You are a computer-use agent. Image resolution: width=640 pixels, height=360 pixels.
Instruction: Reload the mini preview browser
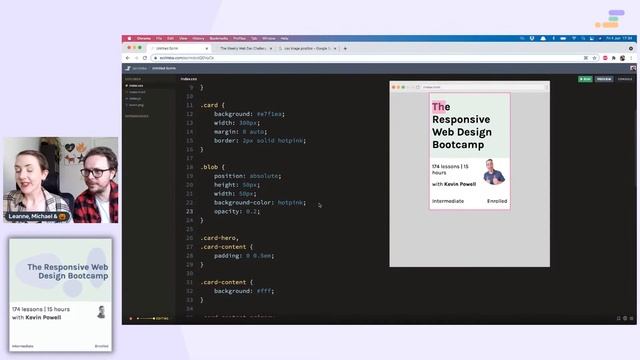coord(418,87)
